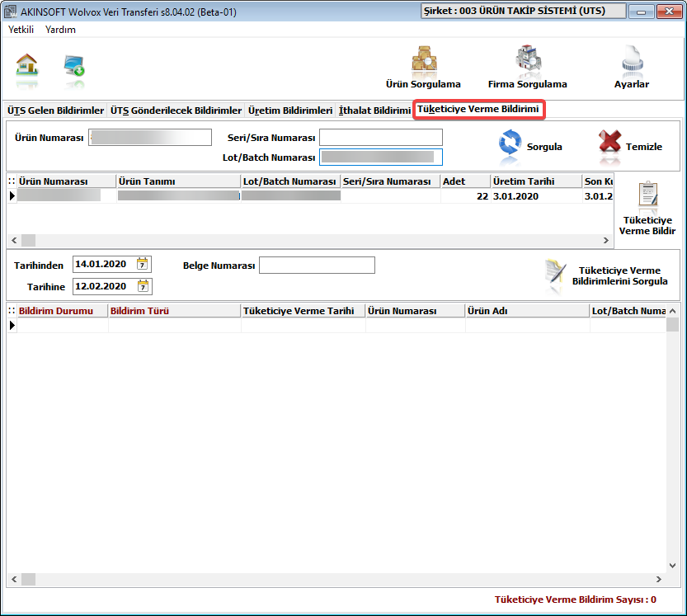Viewport: 687px width, 616px height.
Task: Sort upper grid by Ürün Tanımı header
Action: coord(179,181)
